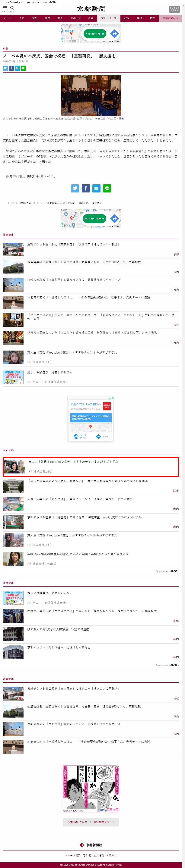Image resolution: width=185 pixels, height=868 pixels.
Task: Click the 地域のニュース breadcrumb link
Action: tap(27, 203)
